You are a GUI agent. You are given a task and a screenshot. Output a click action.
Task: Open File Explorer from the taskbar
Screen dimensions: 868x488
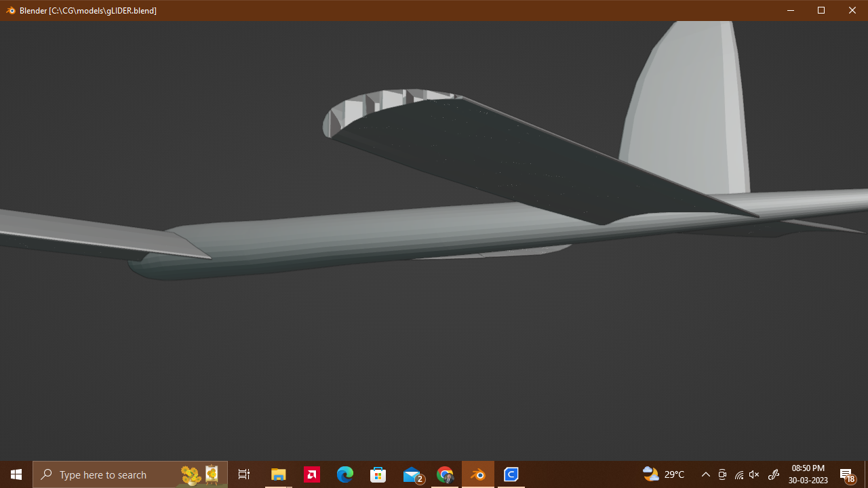pos(278,474)
